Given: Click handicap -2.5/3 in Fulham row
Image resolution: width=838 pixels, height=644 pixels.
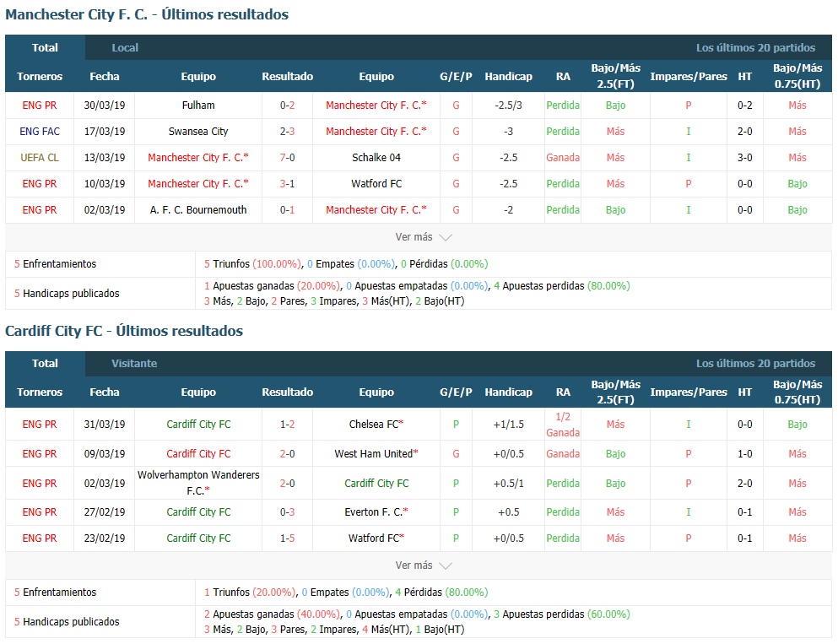Looking at the screenshot, I should (x=508, y=106).
